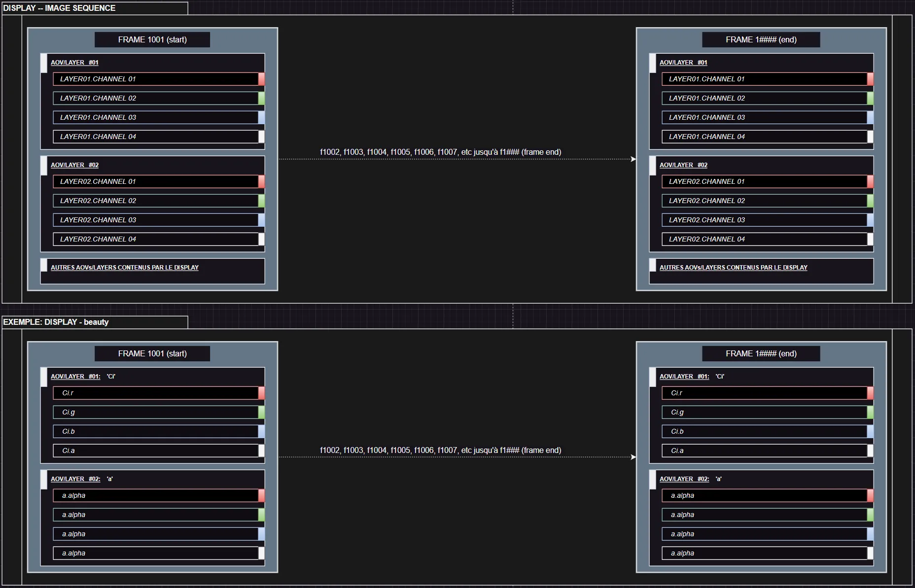Screen dimensions: 915x588
Task: Click the white handle beside AUTRES AOVs/LAYERS in start frame
Action: (44, 265)
